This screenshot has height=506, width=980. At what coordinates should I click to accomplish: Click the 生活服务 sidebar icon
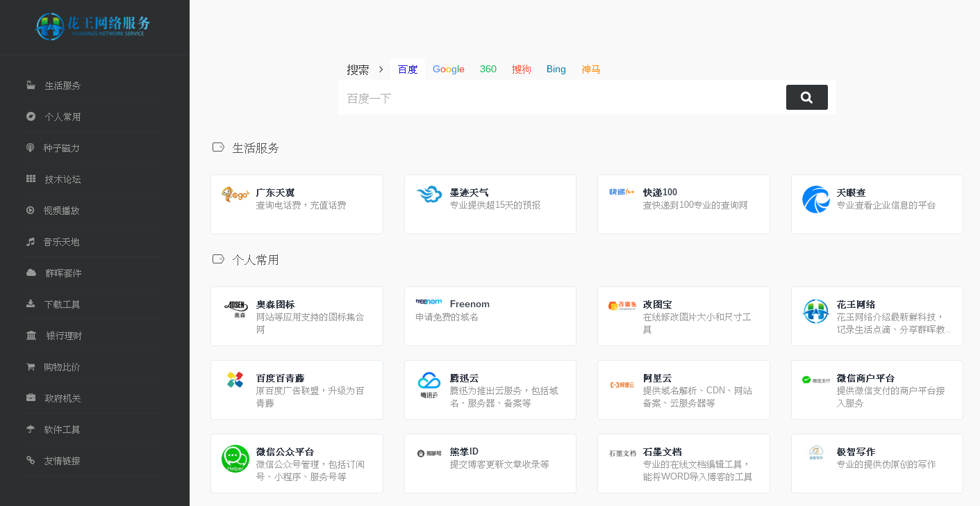tap(31, 85)
